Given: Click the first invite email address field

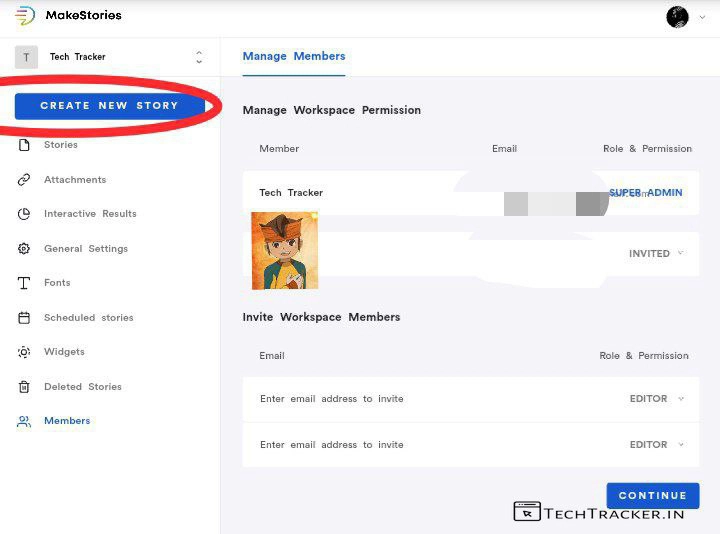Looking at the screenshot, I should [x=400, y=399].
